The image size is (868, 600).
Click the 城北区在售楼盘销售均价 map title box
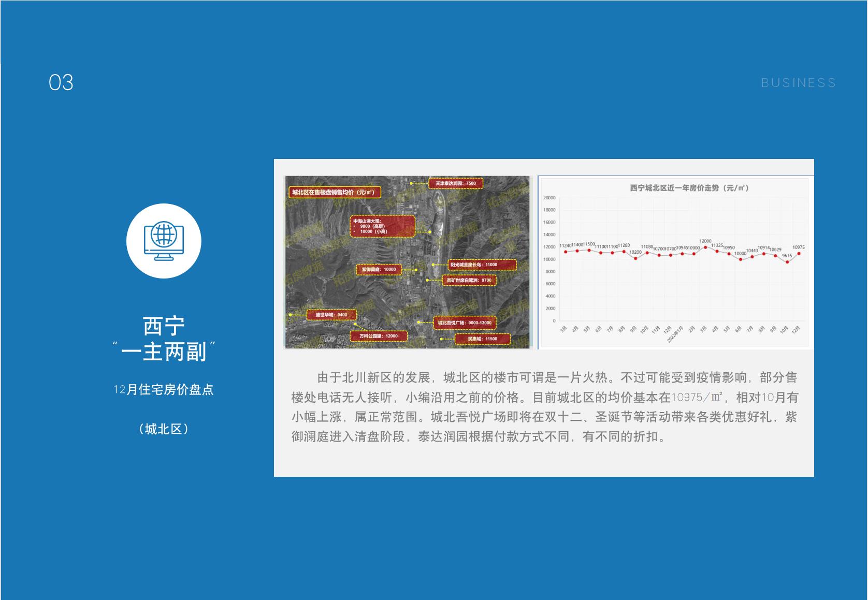pos(334,193)
